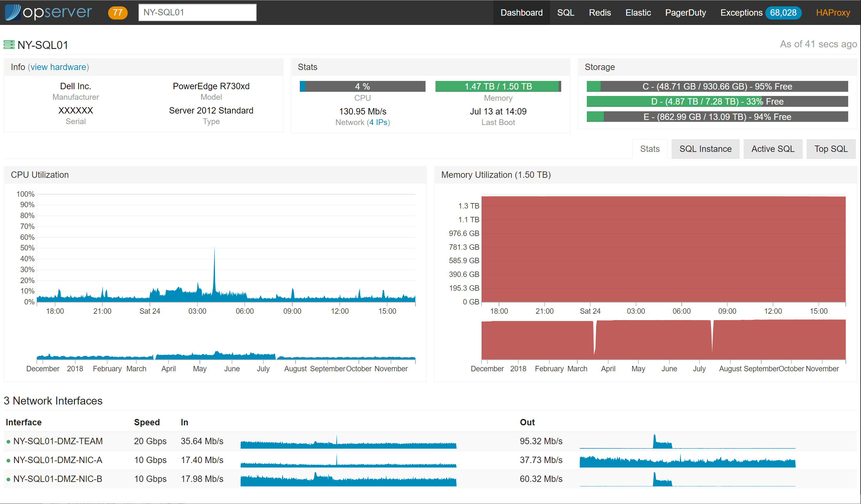Open HAProxy in the top navigation
This screenshot has width=861, height=504.
coord(833,13)
